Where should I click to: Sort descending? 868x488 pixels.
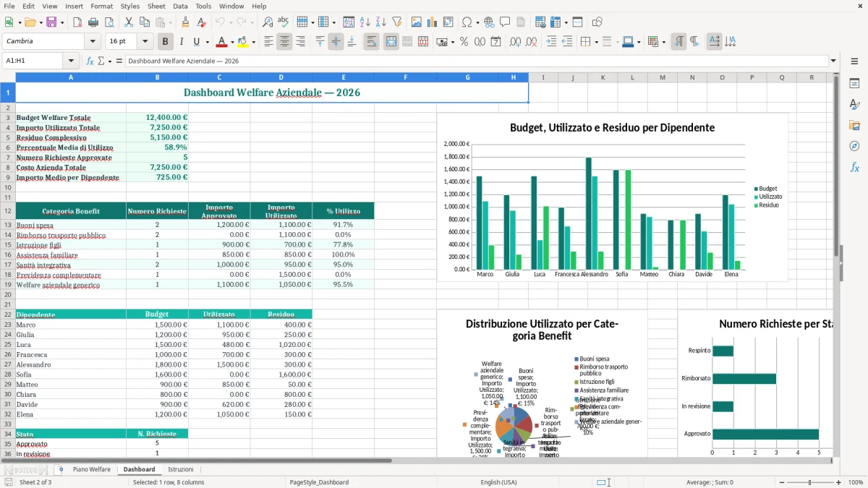click(380, 22)
